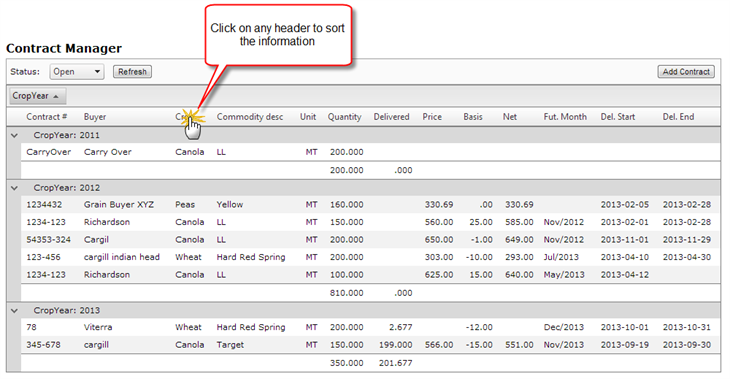Click the Yellow commodity description cell
Screen dimensions: 730x379
click(230, 205)
